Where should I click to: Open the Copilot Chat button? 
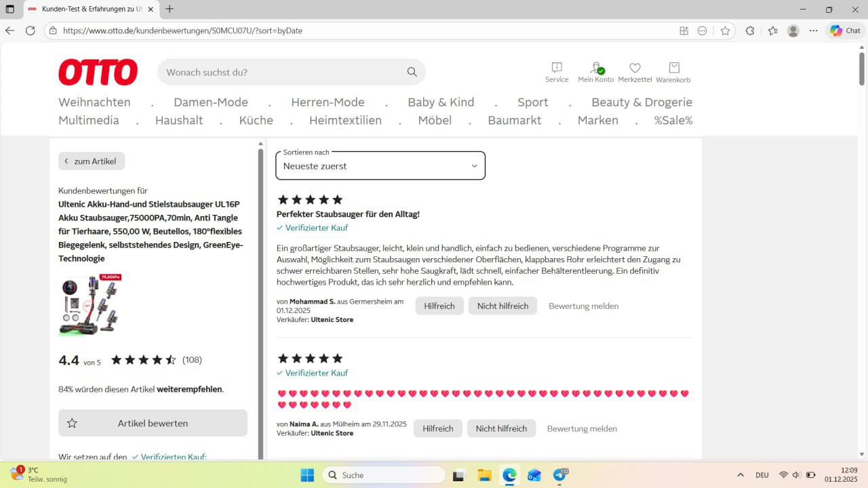point(845,30)
